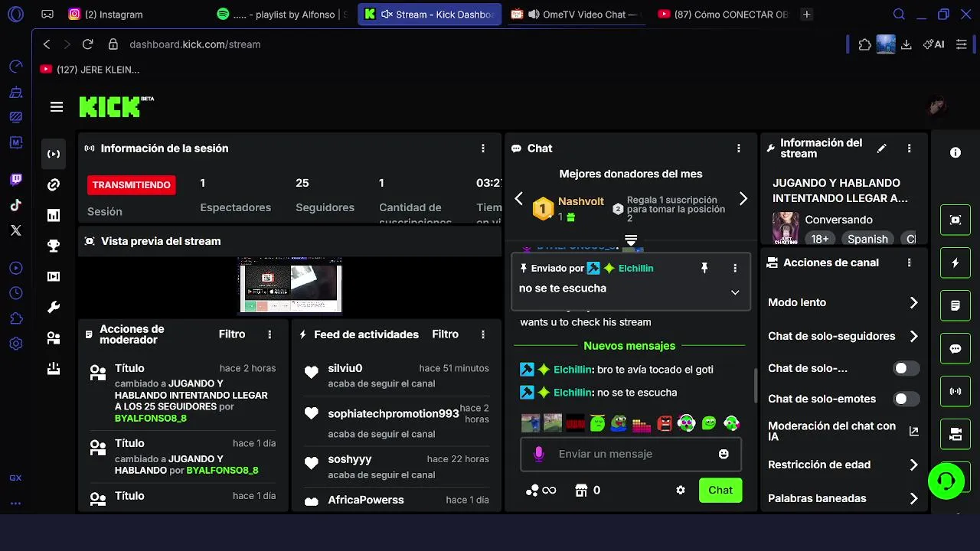980x551 pixels.
Task: Open the Aria AI toolbar button
Action: pyautogui.click(x=933, y=44)
